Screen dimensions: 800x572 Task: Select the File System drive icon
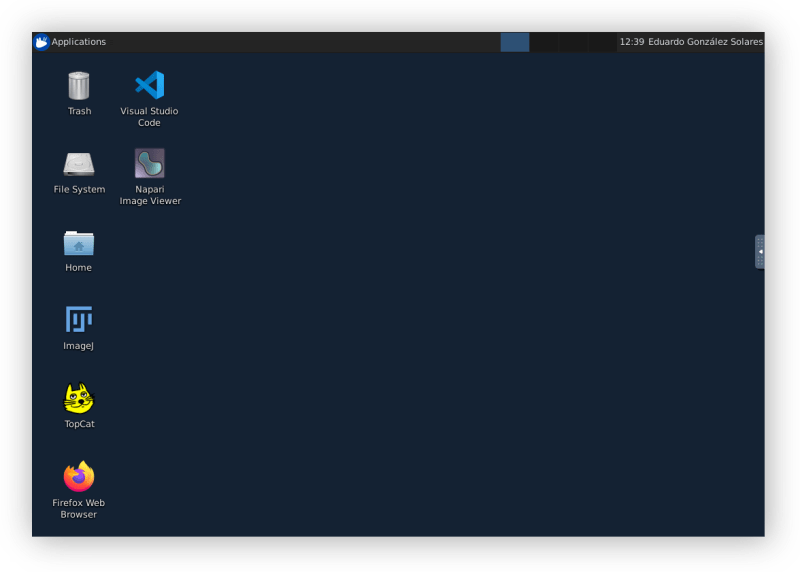[x=79, y=164]
